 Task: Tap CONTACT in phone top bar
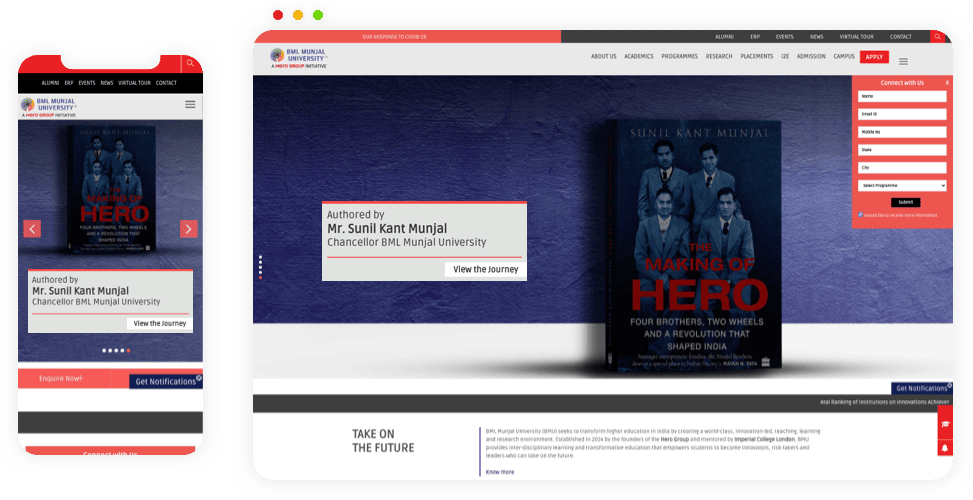166,83
